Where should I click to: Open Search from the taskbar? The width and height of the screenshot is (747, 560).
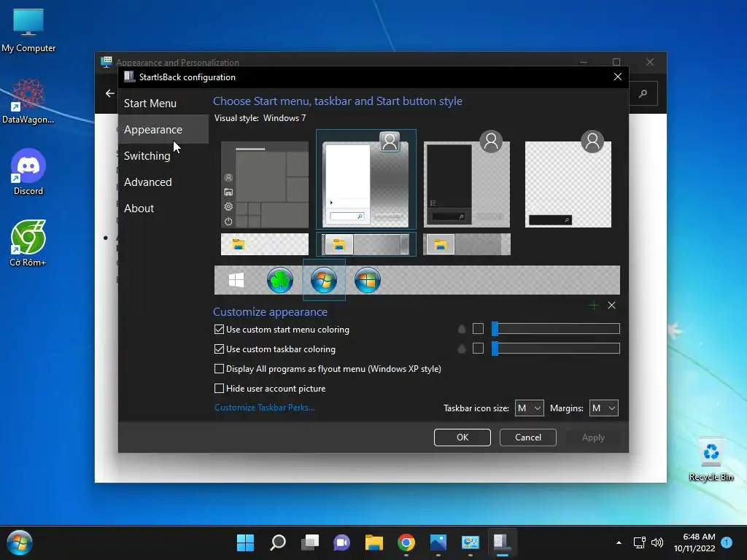click(278, 542)
